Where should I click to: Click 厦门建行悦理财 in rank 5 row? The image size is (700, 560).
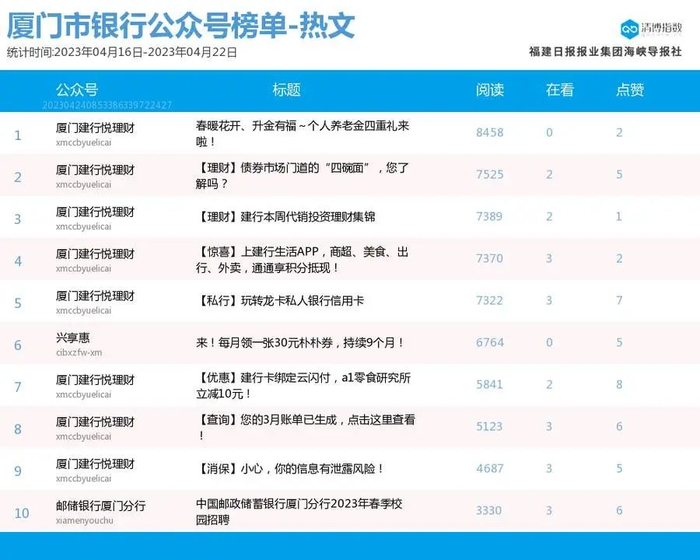tap(95, 296)
